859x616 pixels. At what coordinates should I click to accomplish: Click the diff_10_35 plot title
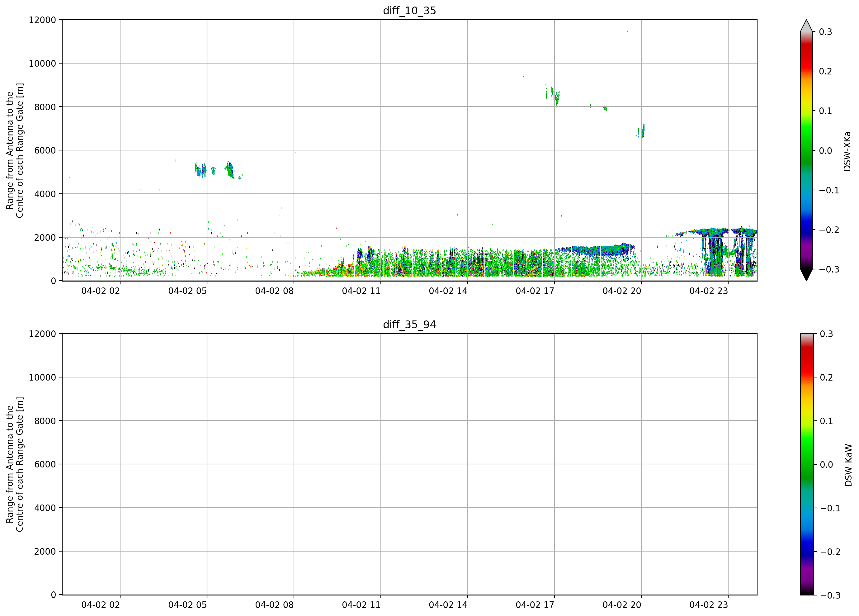pyautogui.click(x=409, y=11)
